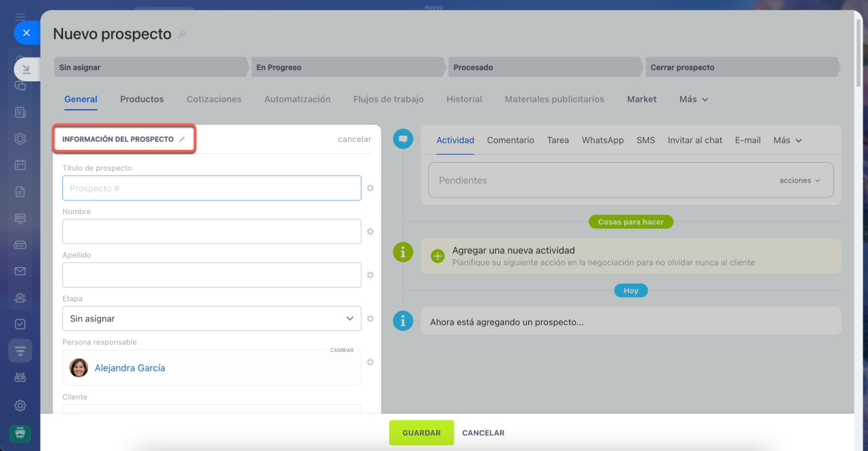The width and height of the screenshot is (868, 451).
Task: Open settings gear icon in sidebar
Action: click(x=20, y=406)
